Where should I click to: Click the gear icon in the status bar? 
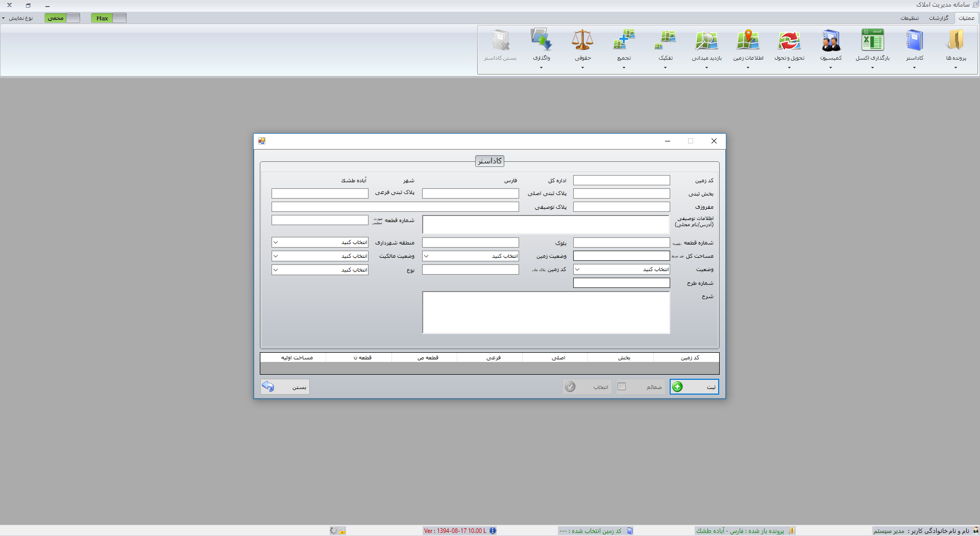coord(333,531)
